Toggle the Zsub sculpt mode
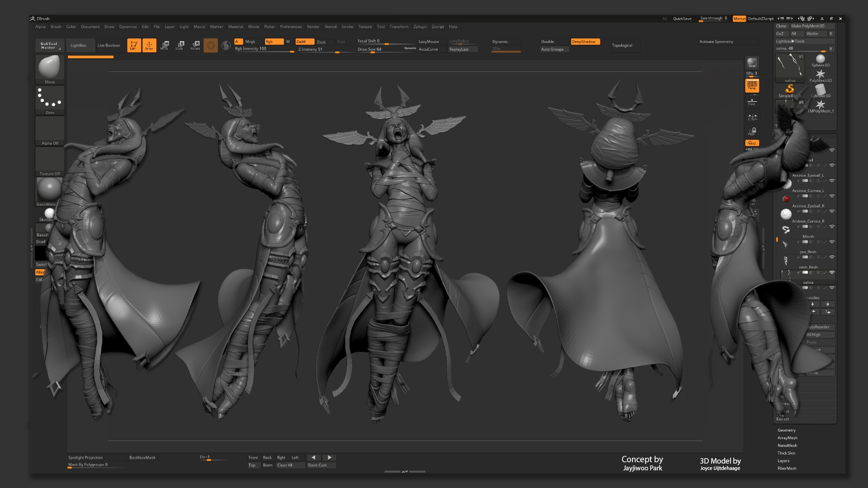This screenshot has height=488, width=868. click(325, 42)
